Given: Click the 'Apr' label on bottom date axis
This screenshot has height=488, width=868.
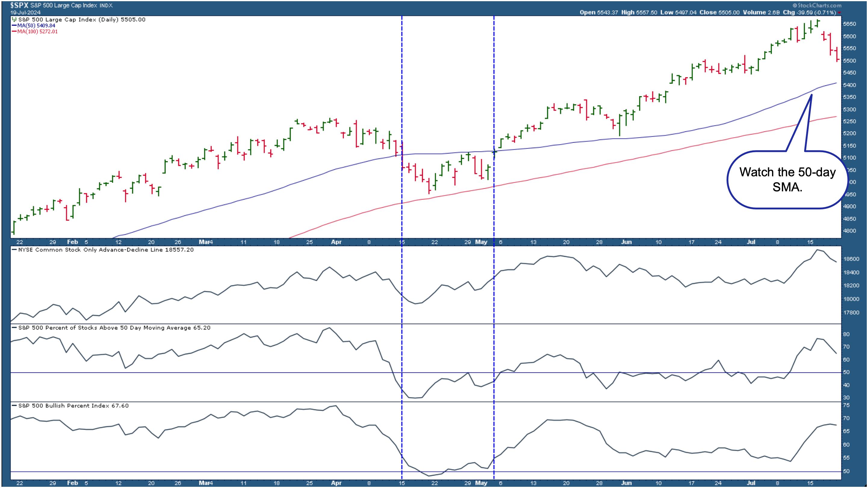Looking at the screenshot, I should 336,483.
